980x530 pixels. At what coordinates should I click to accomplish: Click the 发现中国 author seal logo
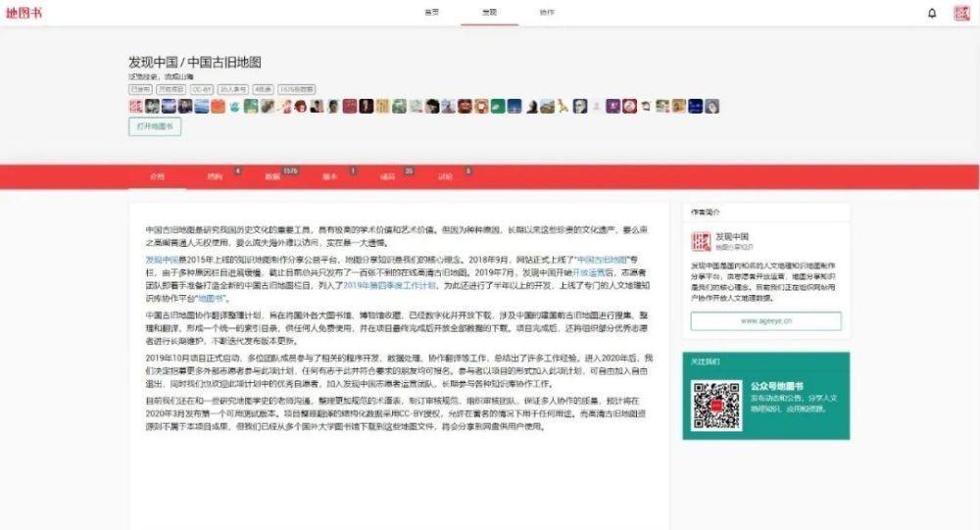(701, 240)
